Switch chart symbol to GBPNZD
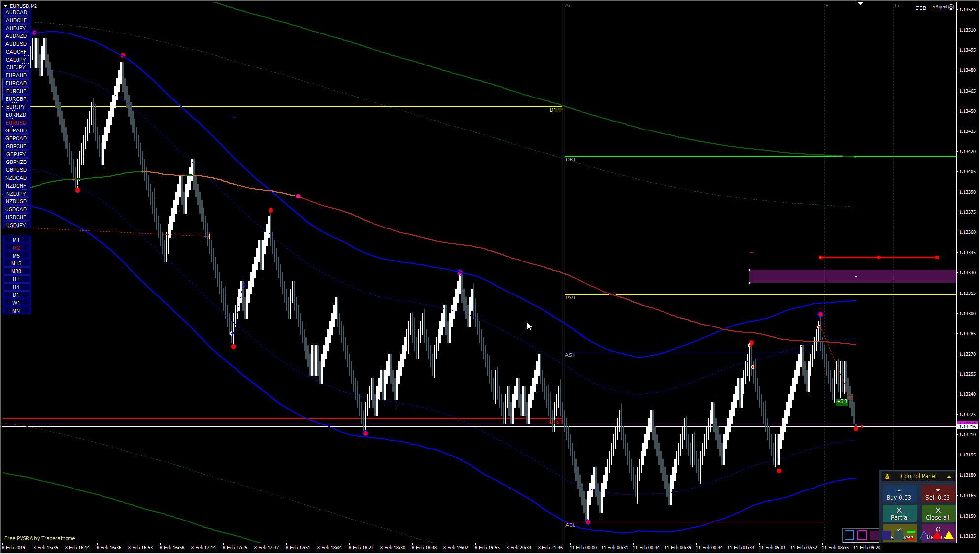 pyautogui.click(x=16, y=162)
